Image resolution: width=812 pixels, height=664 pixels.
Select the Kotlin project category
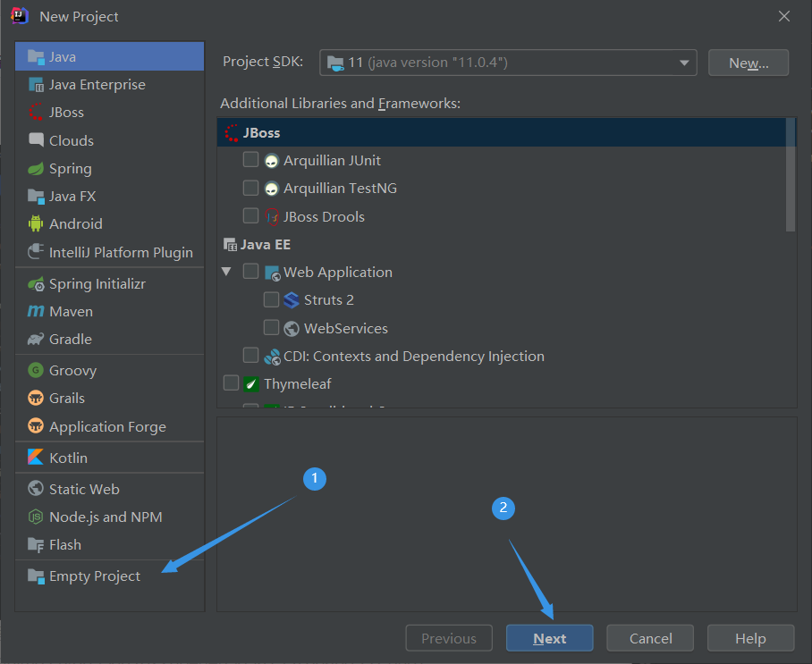pos(110,458)
